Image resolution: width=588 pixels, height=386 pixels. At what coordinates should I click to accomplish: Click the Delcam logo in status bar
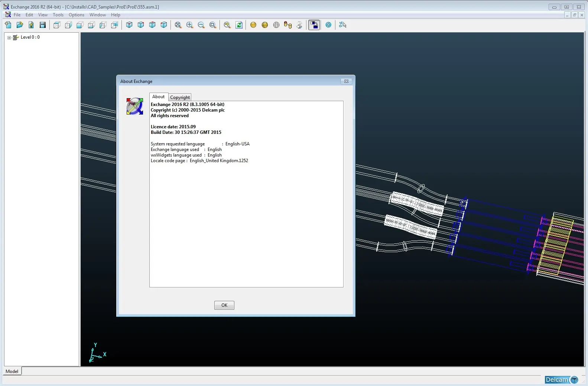coord(562,380)
